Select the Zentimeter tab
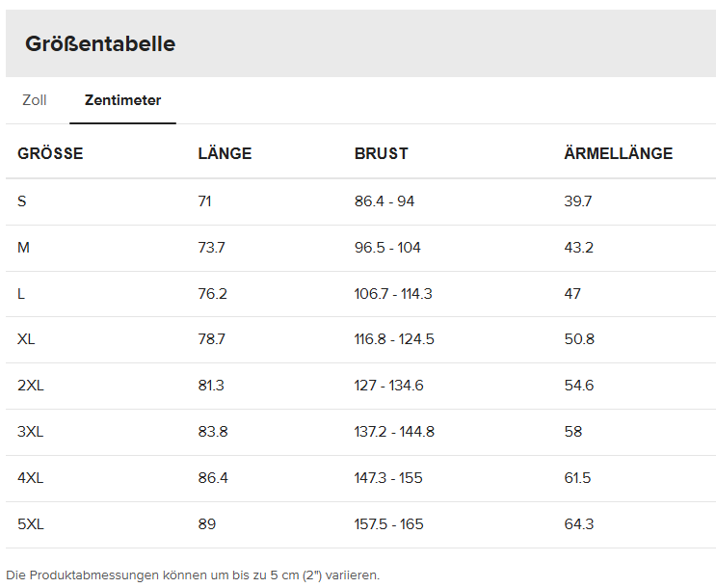Screen dimensions: 716x588 (x=122, y=100)
